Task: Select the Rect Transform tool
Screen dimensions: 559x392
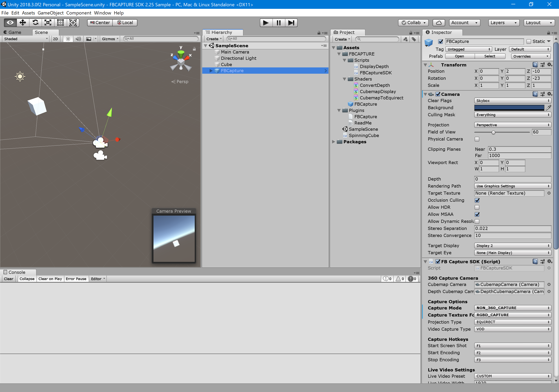Action: 60,23
